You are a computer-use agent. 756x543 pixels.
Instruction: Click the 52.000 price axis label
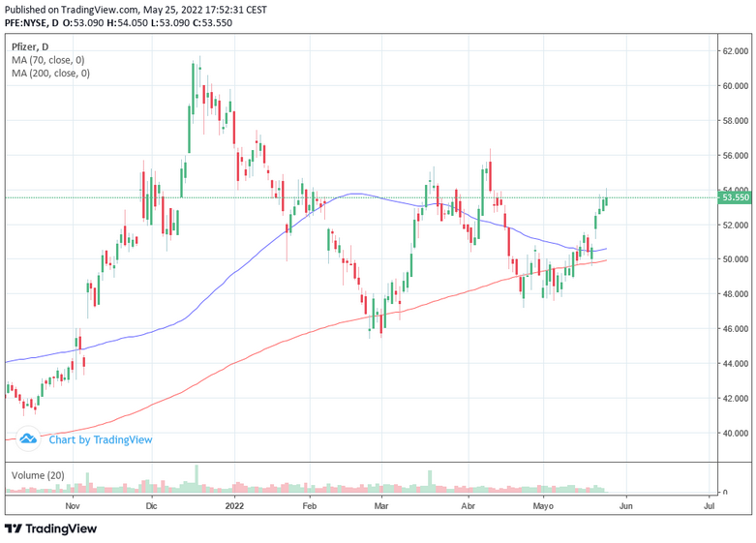pyautogui.click(x=736, y=225)
